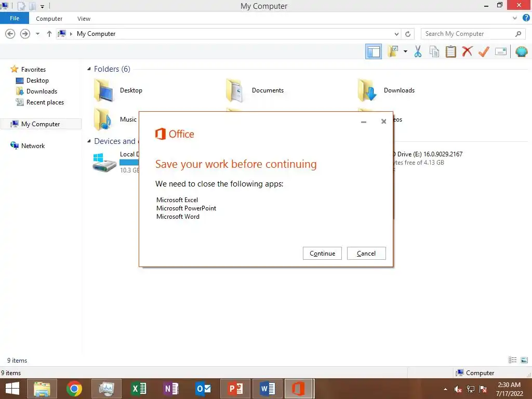Click the orange checkmark Properties icon
This screenshot has width=532, height=399.
coord(484,51)
